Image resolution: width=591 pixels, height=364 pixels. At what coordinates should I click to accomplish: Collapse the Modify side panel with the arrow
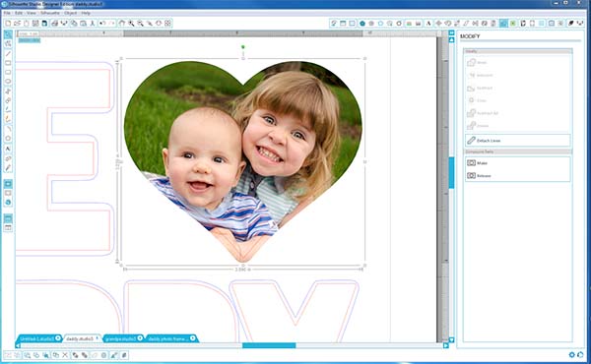pyautogui.click(x=451, y=33)
